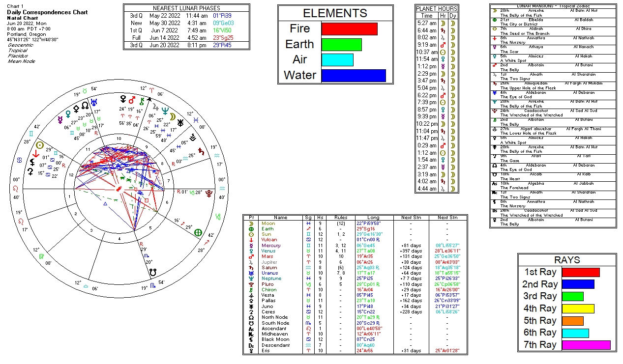The width and height of the screenshot is (623, 364).
Task: Select the Neptune trident glyph in the wheel
Action: (165, 111)
